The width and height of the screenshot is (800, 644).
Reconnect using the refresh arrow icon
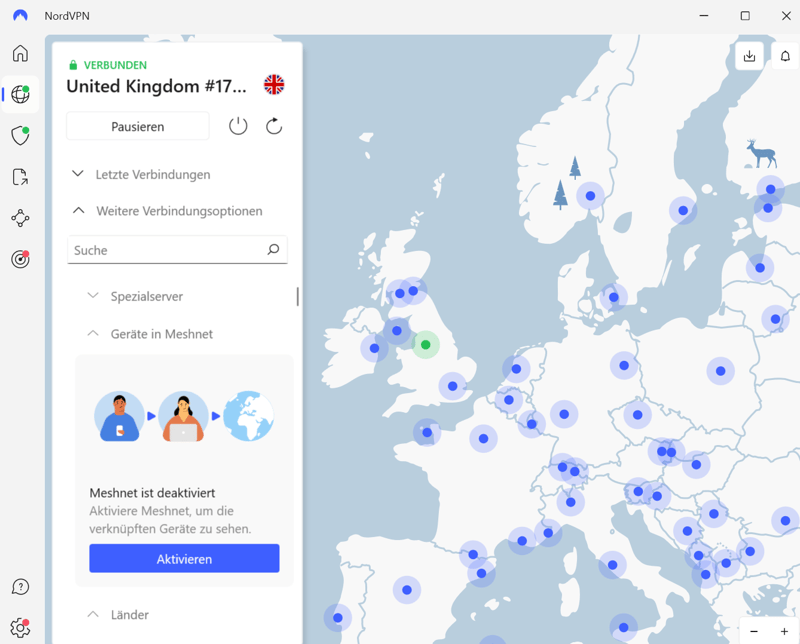[274, 126]
